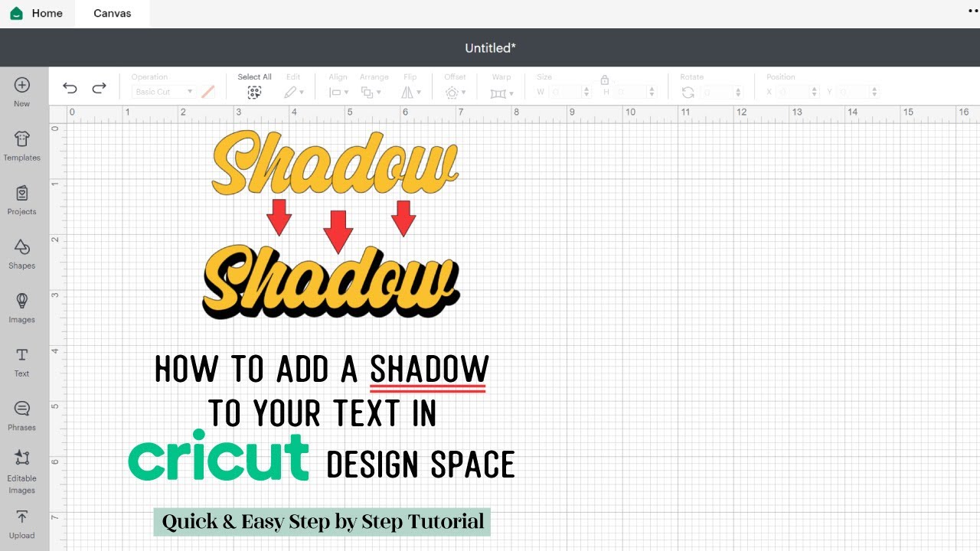Open the Templates panel
Screen dimensions: 980x551
point(22,146)
